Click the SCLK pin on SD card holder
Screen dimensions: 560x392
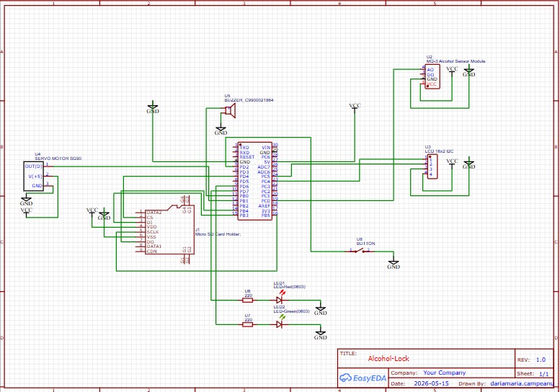click(x=153, y=232)
